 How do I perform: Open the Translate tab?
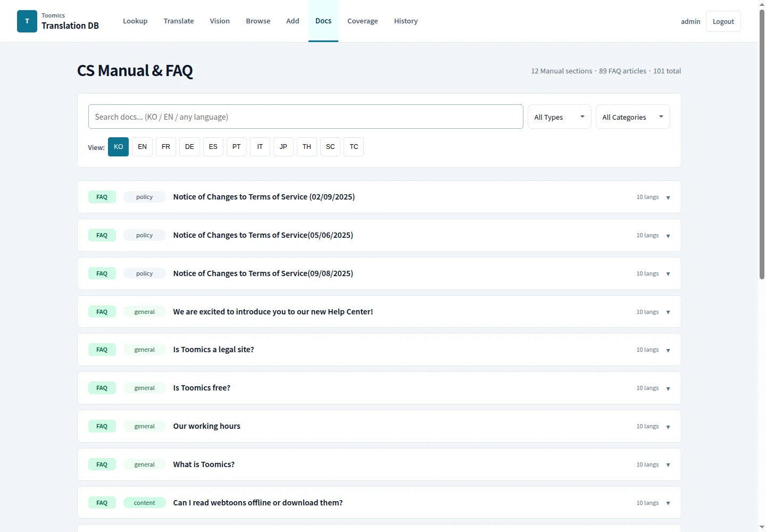point(179,21)
